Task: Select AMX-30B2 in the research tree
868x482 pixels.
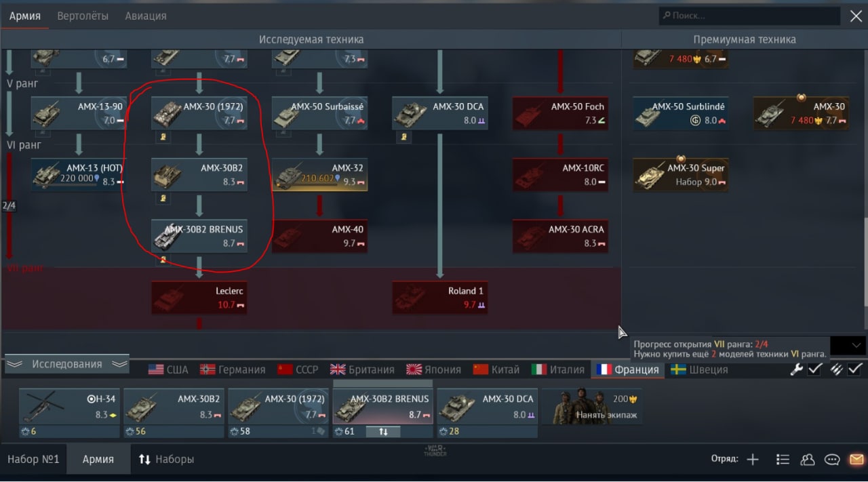Action: [x=199, y=174]
